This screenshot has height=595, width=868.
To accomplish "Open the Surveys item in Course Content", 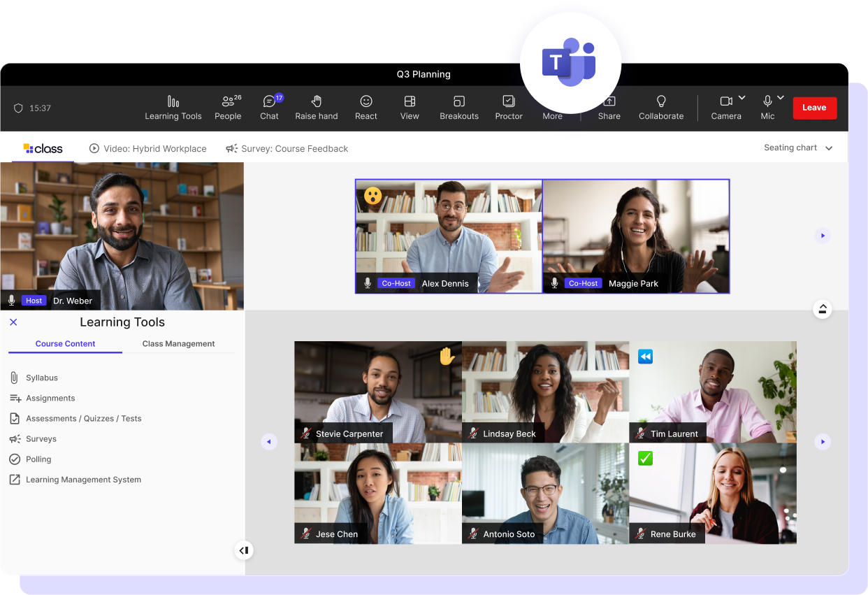I will pyautogui.click(x=42, y=438).
